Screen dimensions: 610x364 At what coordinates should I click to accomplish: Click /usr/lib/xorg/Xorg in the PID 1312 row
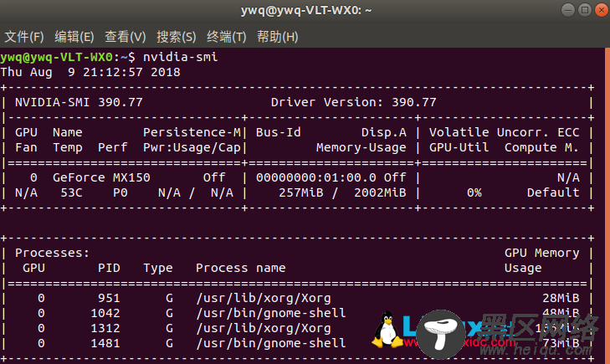click(264, 328)
